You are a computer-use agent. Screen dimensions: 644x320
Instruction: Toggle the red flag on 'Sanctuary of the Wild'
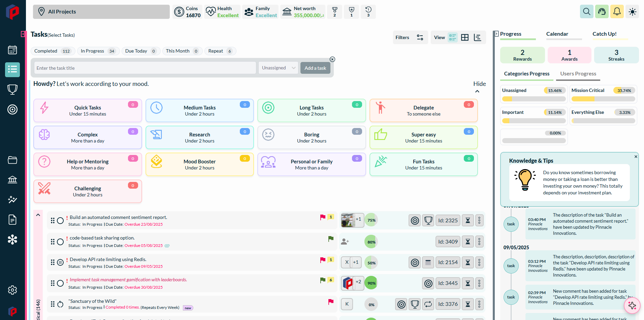click(x=331, y=302)
